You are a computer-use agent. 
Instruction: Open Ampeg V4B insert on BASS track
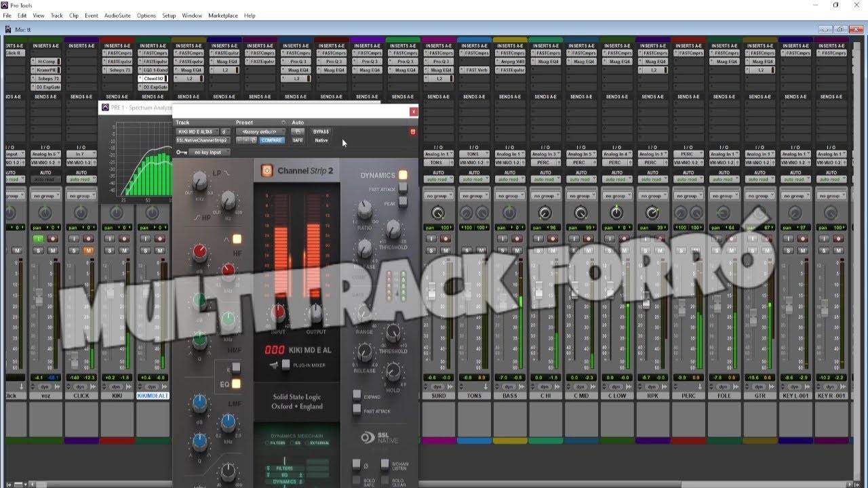click(511, 61)
